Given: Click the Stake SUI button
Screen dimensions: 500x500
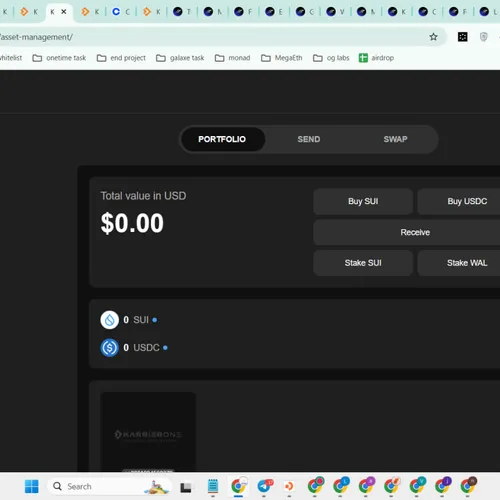Looking at the screenshot, I should pos(363,263).
